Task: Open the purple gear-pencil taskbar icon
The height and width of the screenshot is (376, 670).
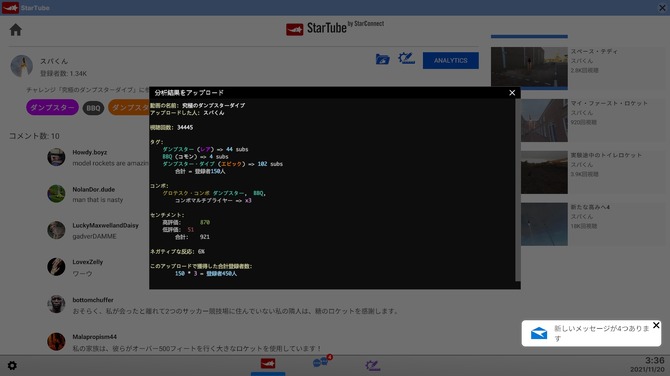Action: pyautogui.click(x=372, y=365)
